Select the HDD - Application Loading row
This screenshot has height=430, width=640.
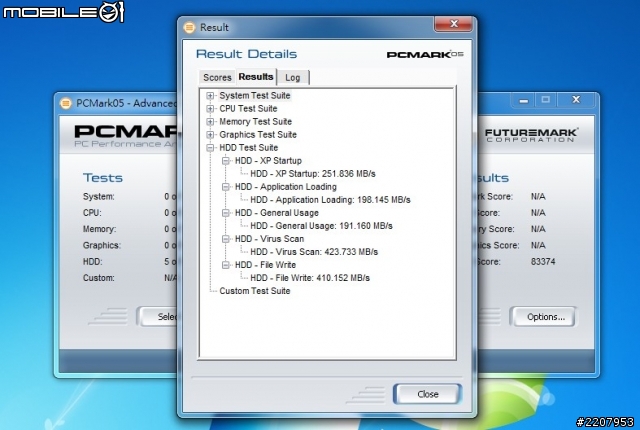click(x=286, y=187)
